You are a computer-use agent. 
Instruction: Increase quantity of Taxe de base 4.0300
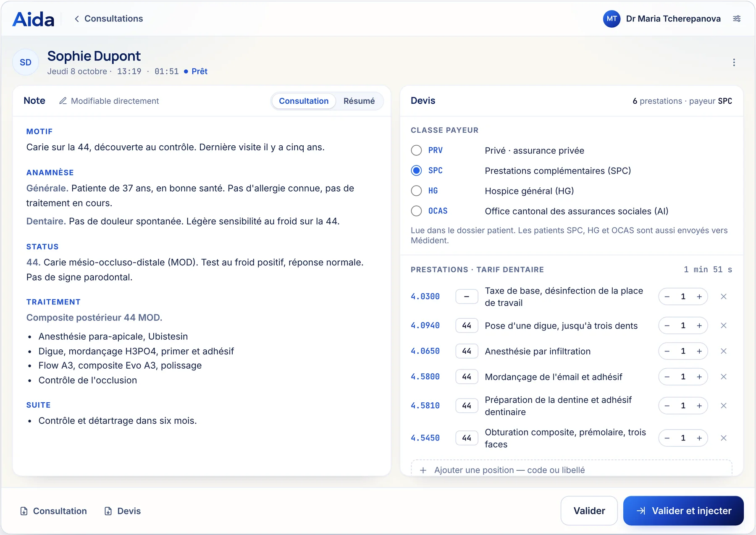tap(699, 296)
